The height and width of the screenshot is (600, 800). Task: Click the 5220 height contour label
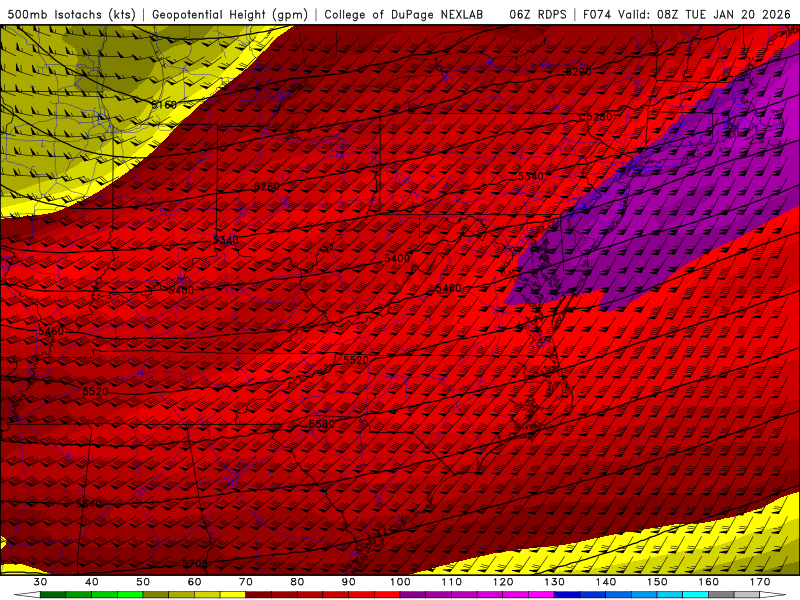(579, 71)
